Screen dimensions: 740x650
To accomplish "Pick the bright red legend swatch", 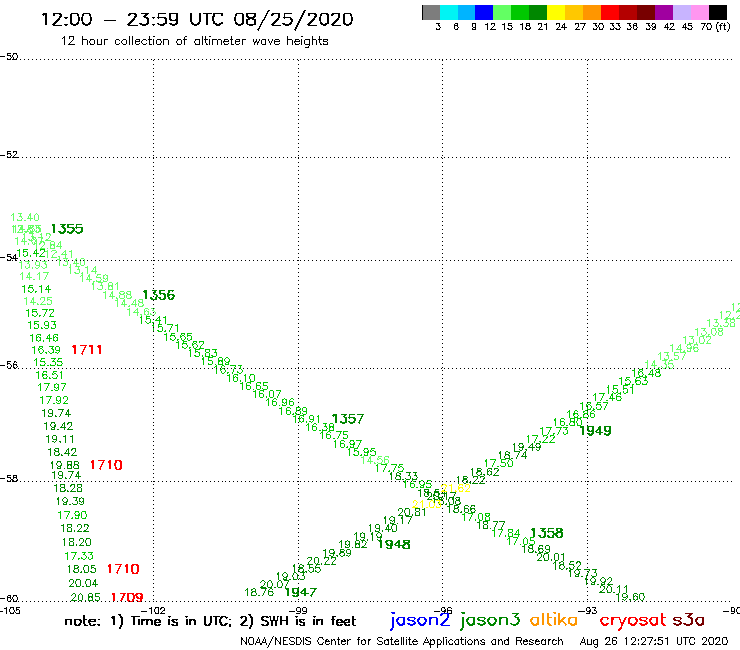I will pyautogui.click(x=610, y=12).
